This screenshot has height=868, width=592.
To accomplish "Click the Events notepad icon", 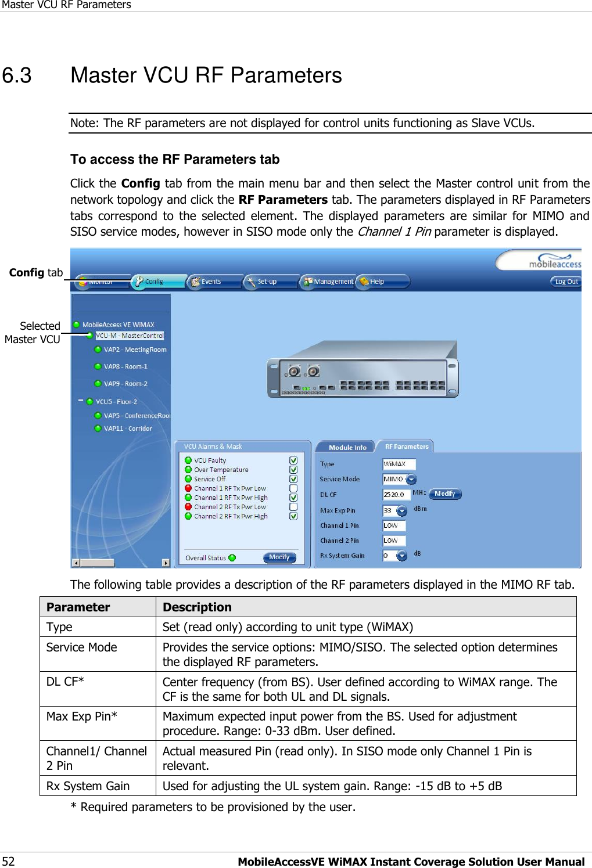I will tap(196, 282).
